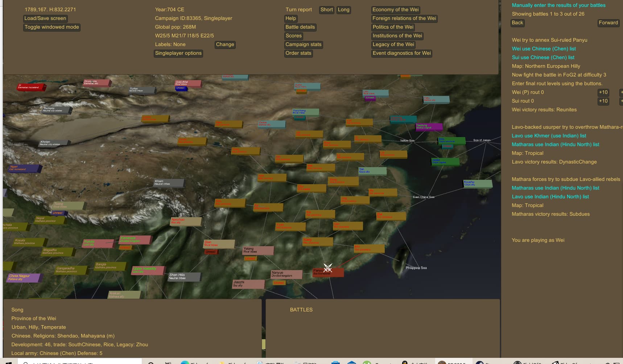Open the Load/Save screen
Screen dimensions: 623x364
[x=45, y=18]
